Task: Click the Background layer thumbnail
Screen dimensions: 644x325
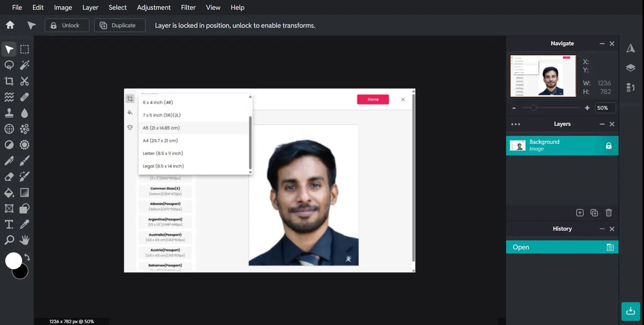Action: (x=518, y=146)
